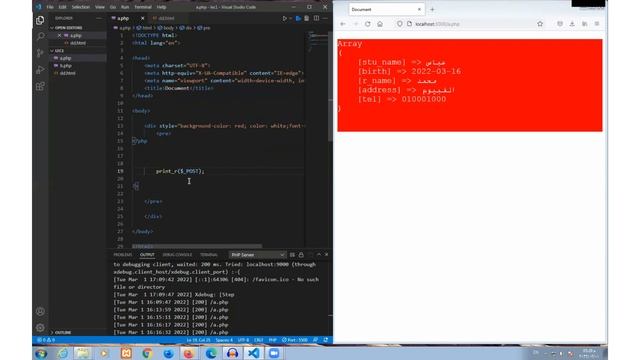Open the PHP Server output channel dropdown
The width and height of the screenshot is (640, 360).
click(257, 255)
